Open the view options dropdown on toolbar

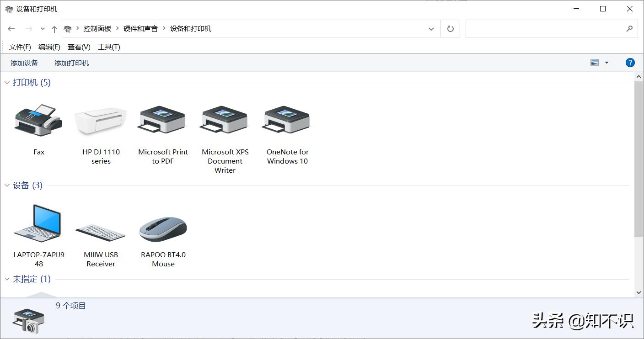pyautogui.click(x=606, y=63)
